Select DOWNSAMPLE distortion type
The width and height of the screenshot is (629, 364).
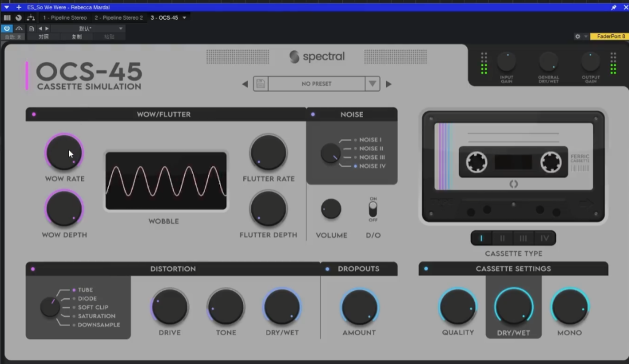pyautogui.click(x=96, y=325)
